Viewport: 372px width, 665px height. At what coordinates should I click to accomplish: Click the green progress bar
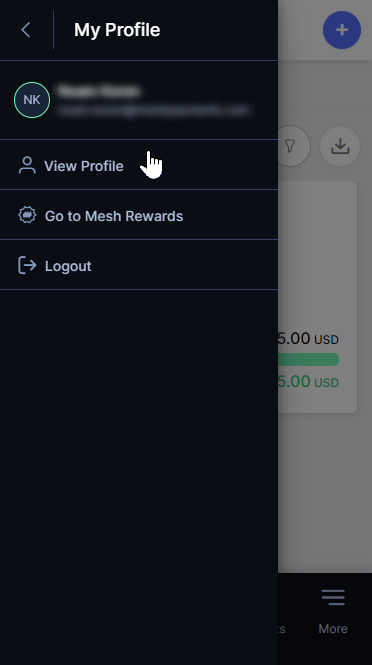(x=308, y=360)
